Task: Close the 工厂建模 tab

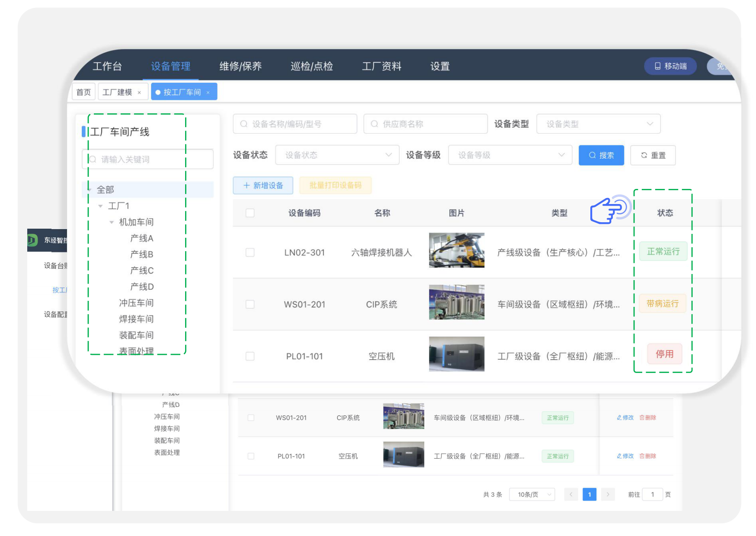Action: 139,93
